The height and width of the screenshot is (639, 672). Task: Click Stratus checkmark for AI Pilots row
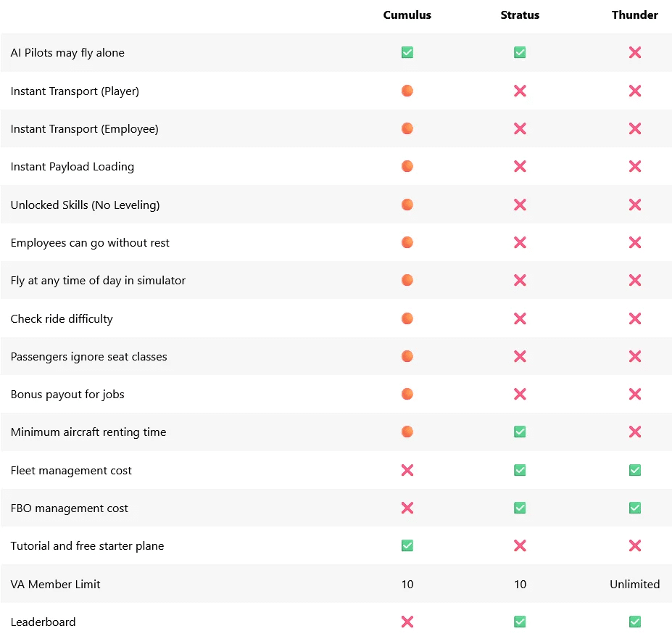(520, 53)
